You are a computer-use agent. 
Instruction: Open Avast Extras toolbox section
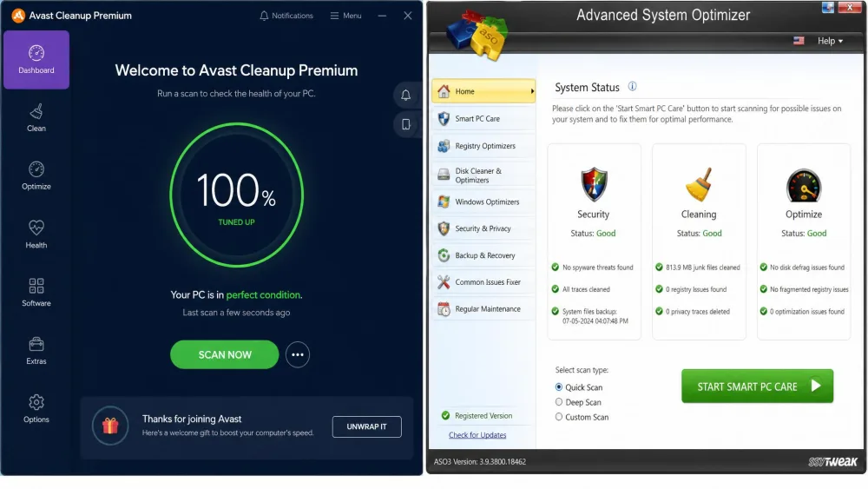pyautogui.click(x=36, y=351)
